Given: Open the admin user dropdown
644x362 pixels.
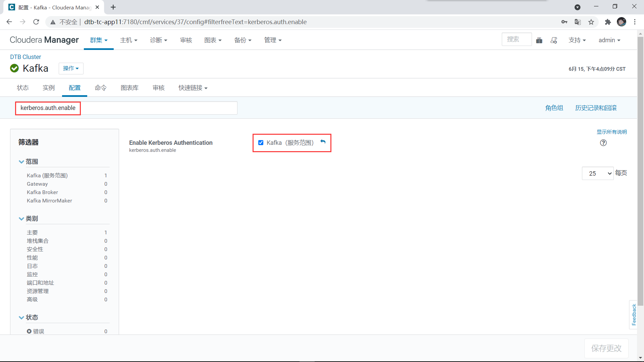Looking at the screenshot, I should pyautogui.click(x=609, y=40).
